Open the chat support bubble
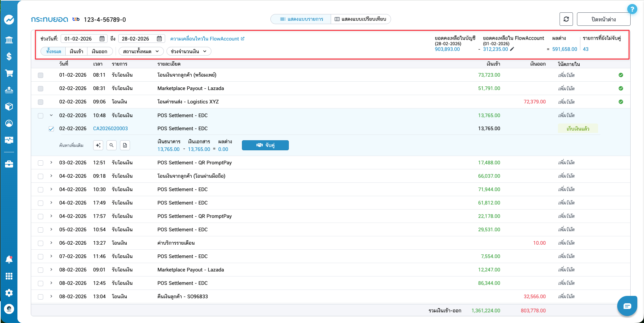This screenshot has width=644, height=323. [627, 306]
